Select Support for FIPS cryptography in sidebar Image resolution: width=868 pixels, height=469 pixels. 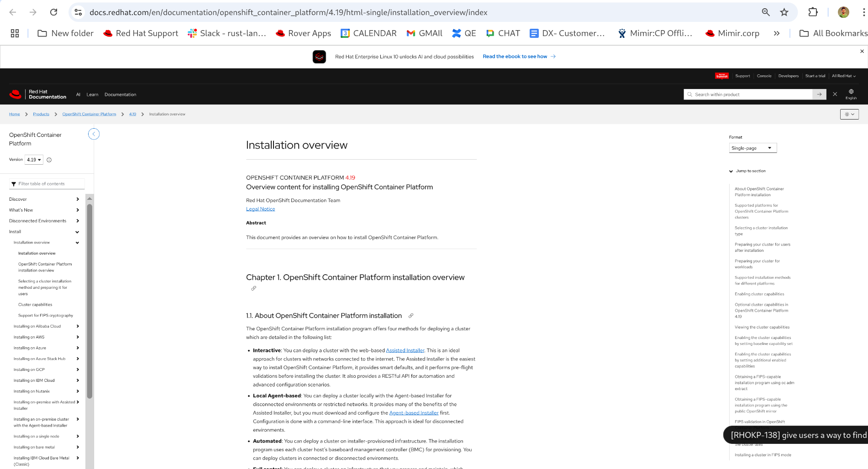(46, 316)
